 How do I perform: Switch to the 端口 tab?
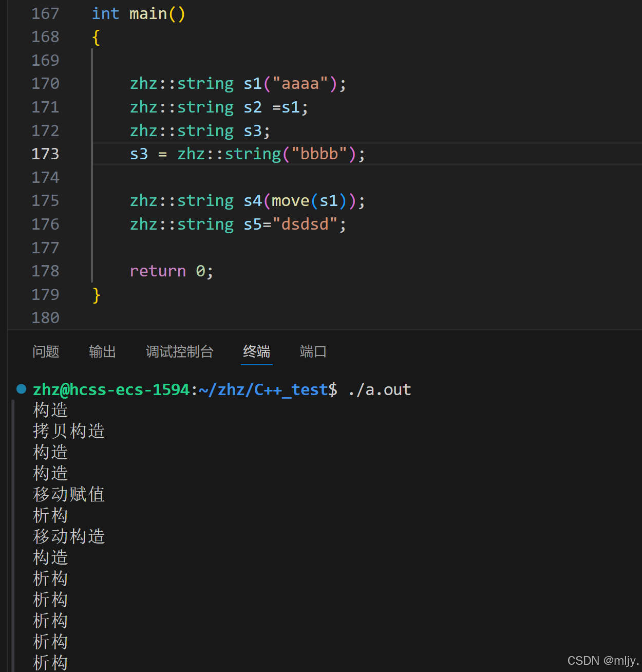tap(313, 352)
